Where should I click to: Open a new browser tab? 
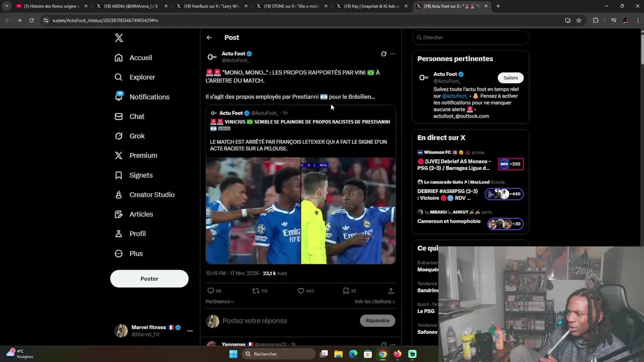[498, 6]
